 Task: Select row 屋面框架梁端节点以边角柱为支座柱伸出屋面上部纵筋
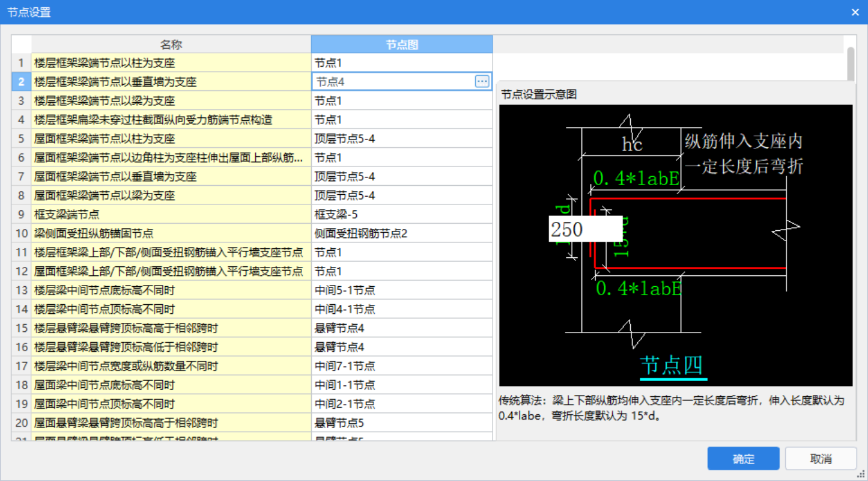171,158
